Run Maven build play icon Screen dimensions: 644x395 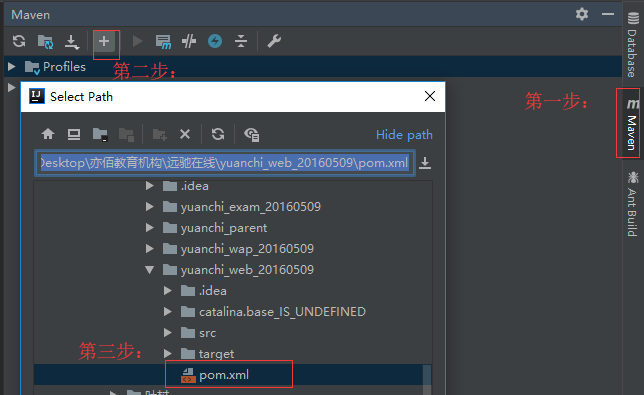137,41
